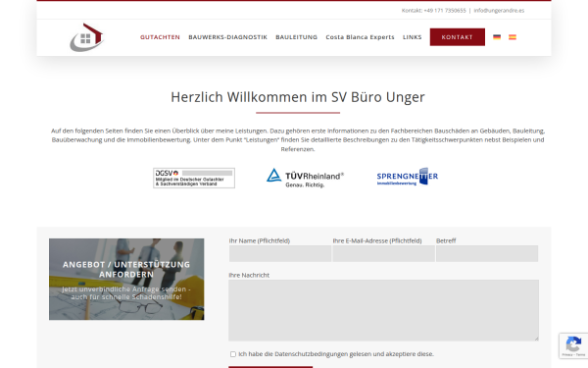
Task: Accept the Datenschutzbedingungen checkbox
Action: [233, 354]
